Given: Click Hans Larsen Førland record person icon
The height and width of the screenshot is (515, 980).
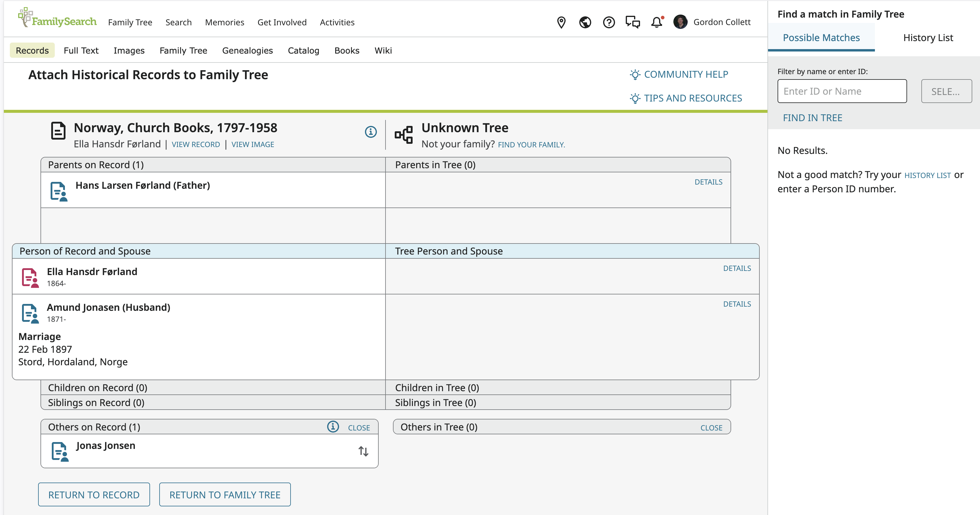Looking at the screenshot, I should (x=59, y=191).
